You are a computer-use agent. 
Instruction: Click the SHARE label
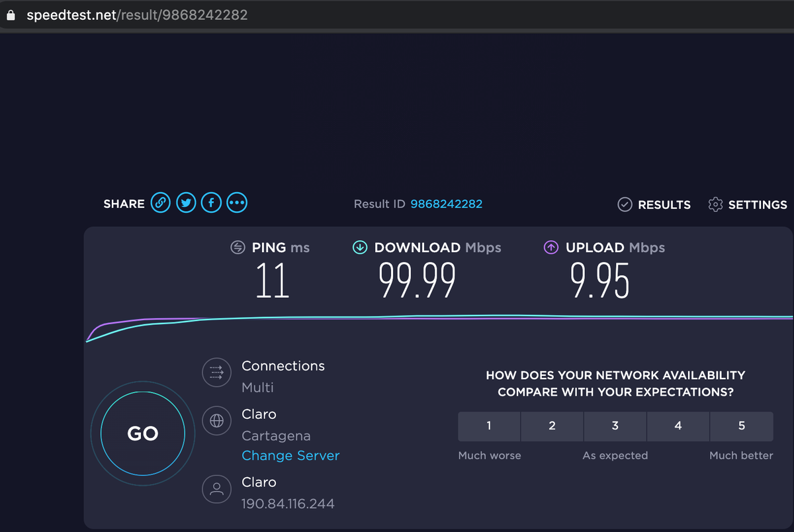[x=124, y=204]
